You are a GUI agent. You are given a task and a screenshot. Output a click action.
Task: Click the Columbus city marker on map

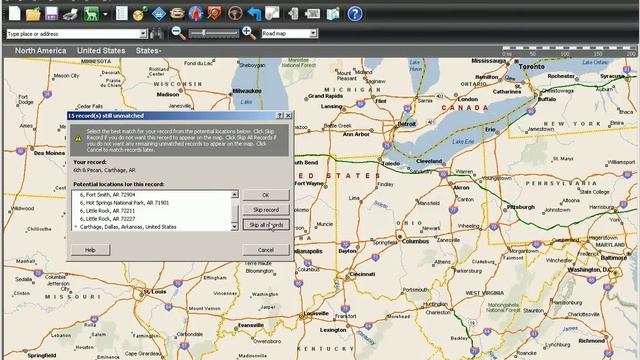tap(400, 236)
